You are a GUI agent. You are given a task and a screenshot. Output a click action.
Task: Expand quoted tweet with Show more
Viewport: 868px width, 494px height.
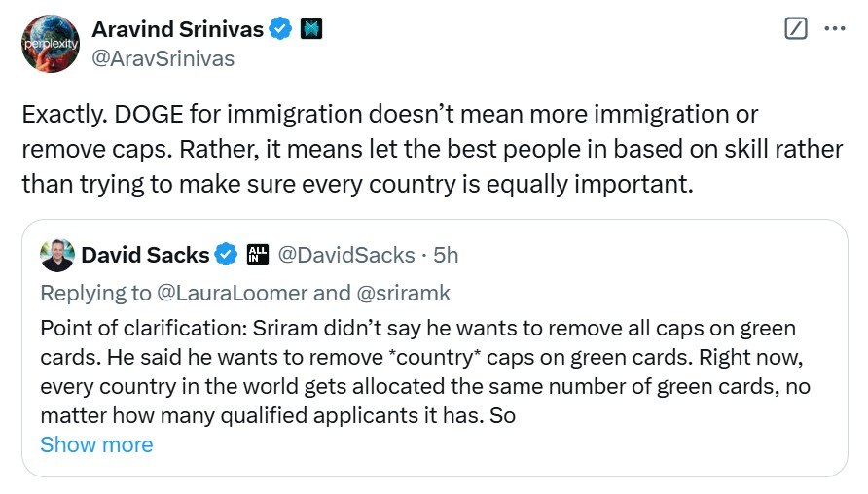point(96,444)
